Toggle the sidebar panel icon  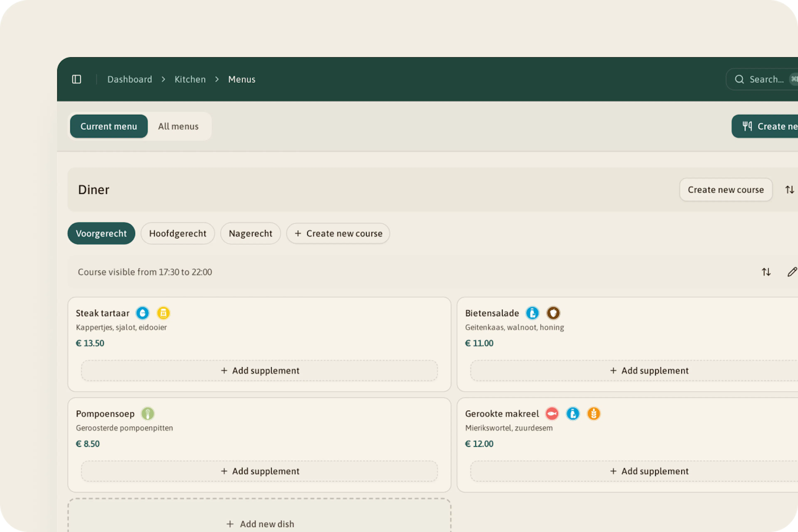(x=77, y=79)
